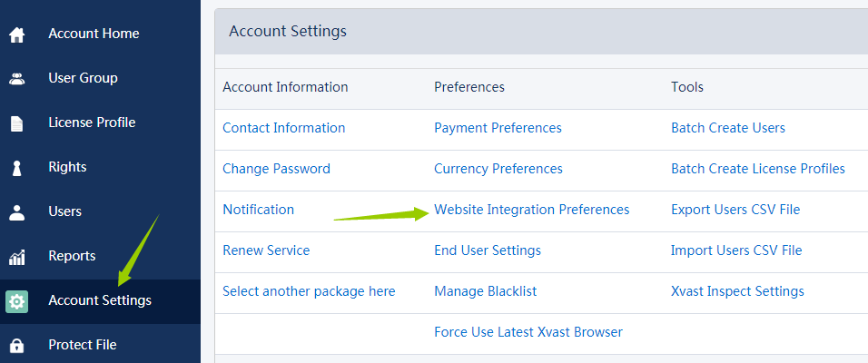Image resolution: width=868 pixels, height=363 pixels.
Task: Open Website Integration Preferences
Action: [531, 210]
